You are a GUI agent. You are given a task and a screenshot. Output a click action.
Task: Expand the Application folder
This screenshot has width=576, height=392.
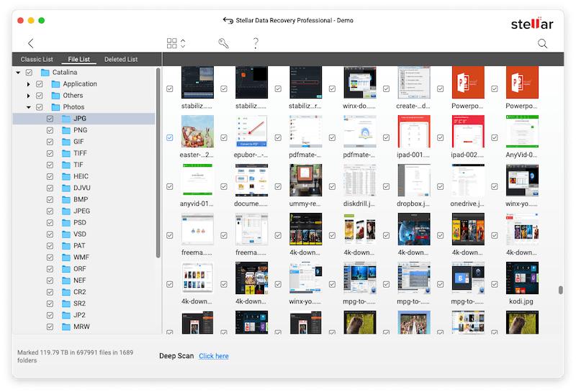(x=29, y=84)
